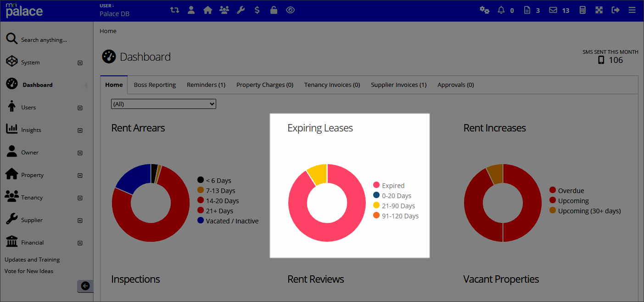This screenshot has height=302, width=644.
Task: Open the single person icon in top bar
Action: [191, 10]
